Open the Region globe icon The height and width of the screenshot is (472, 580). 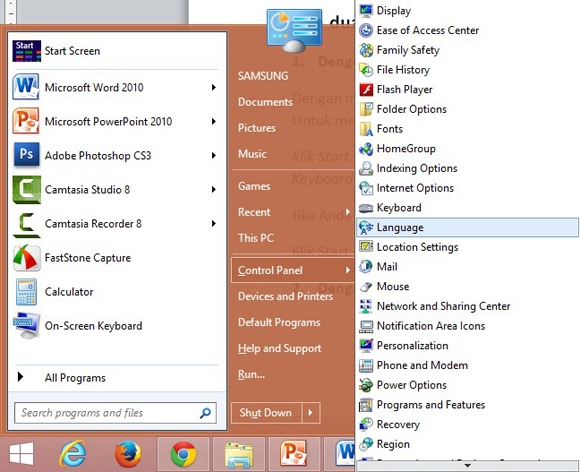[x=366, y=444]
